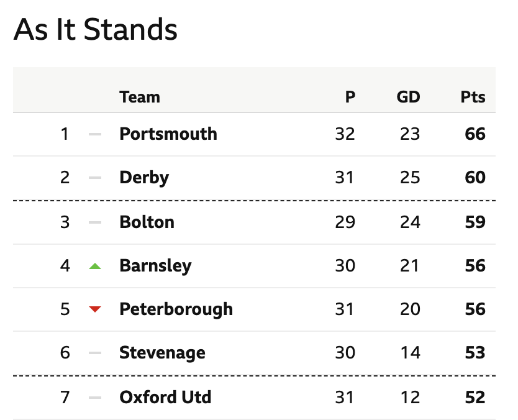Open the Derby team link
Viewport: 518px width, 420px height.
coord(144,178)
